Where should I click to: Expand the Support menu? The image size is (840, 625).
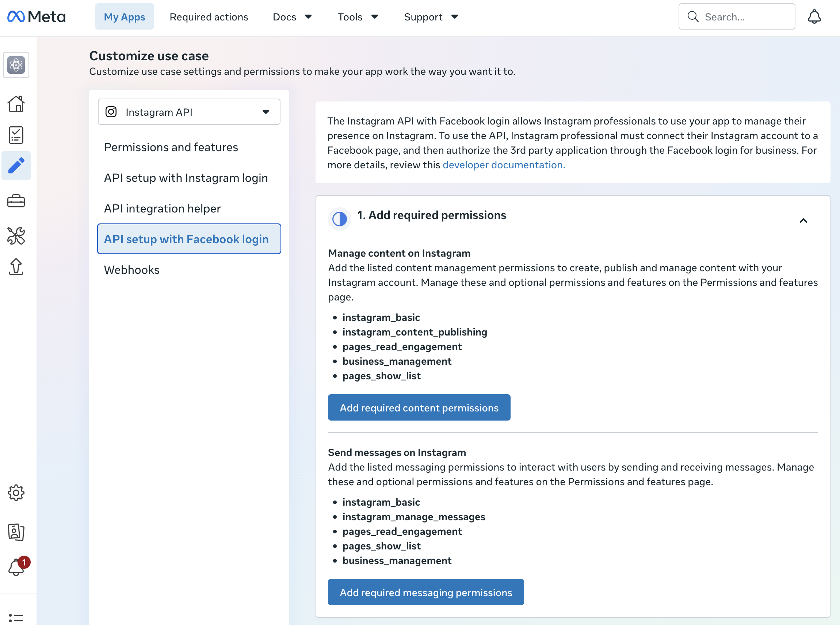coord(431,17)
